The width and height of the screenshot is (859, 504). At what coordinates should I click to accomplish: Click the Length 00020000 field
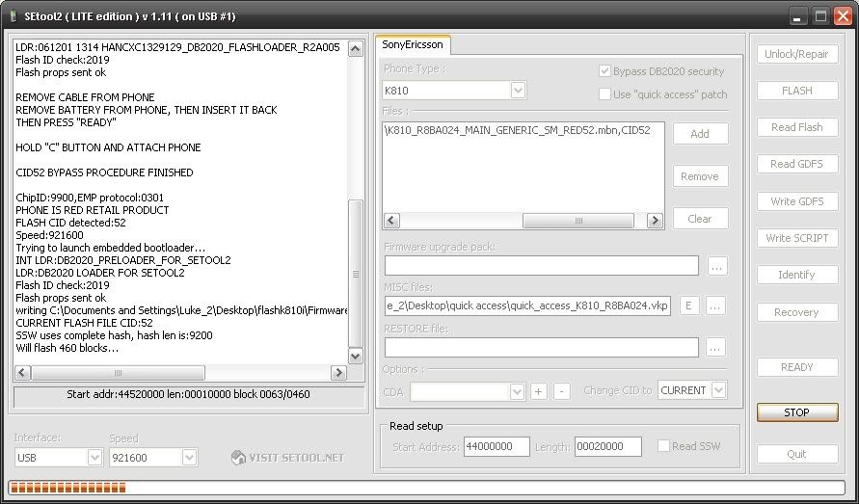click(x=608, y=446)
